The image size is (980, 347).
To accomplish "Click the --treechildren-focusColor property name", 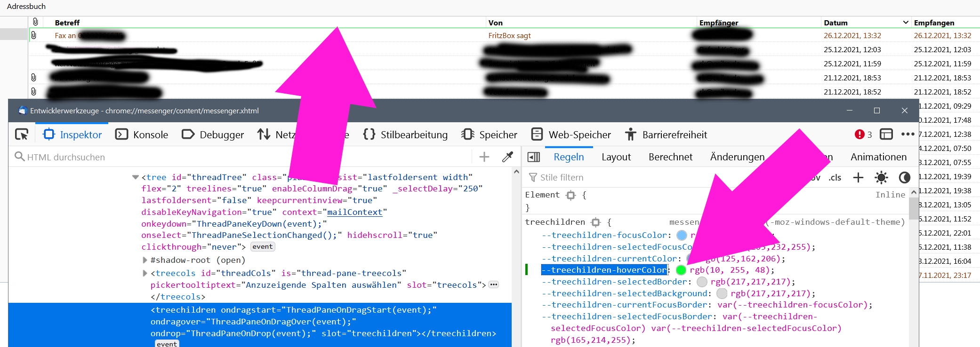I will click(x=604, y=235).
